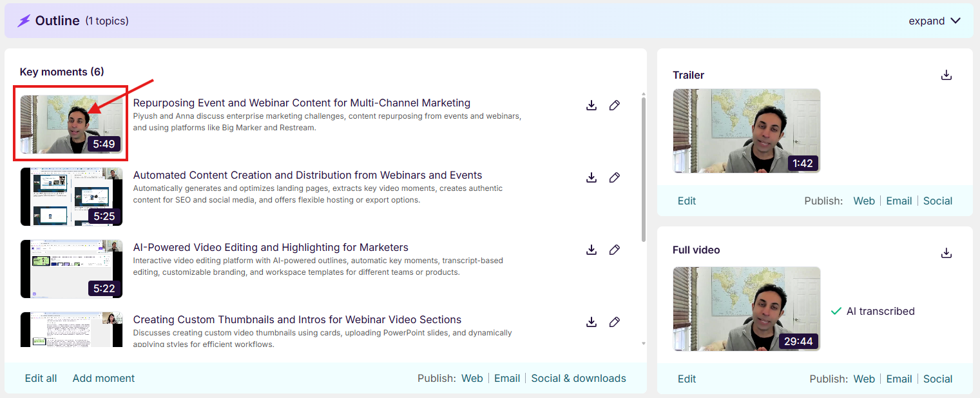Publish Full video via Email
The height and width of the screenshot is (398, 980).
(x=899, y=379)
